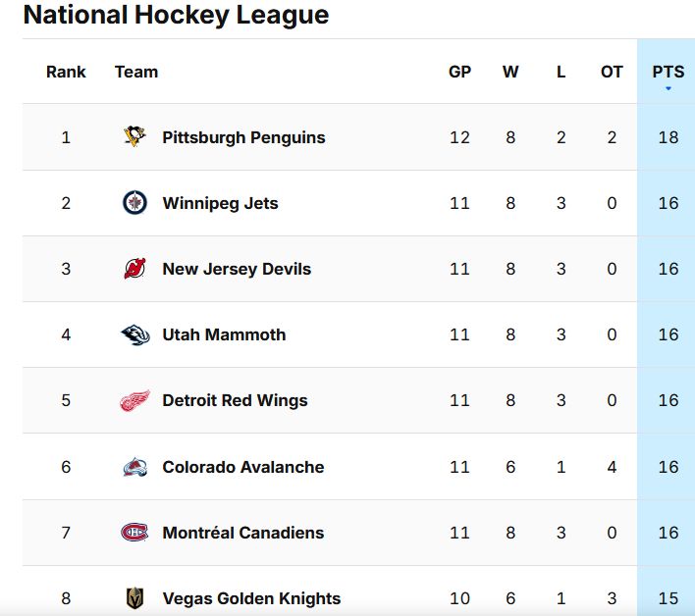
Task: Click the Colorado Avalanche logo icon
Action: point(134,467)
